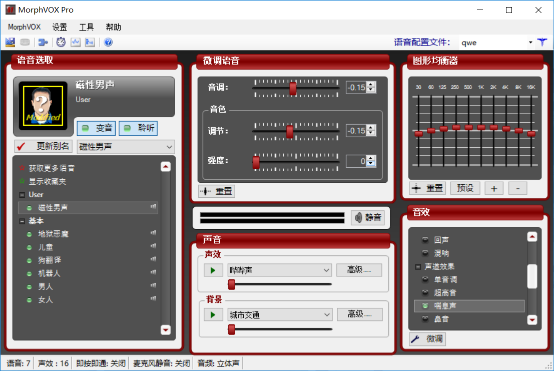Open the 设置 menu
Viewport: 554px width, 371px height.
59,27
